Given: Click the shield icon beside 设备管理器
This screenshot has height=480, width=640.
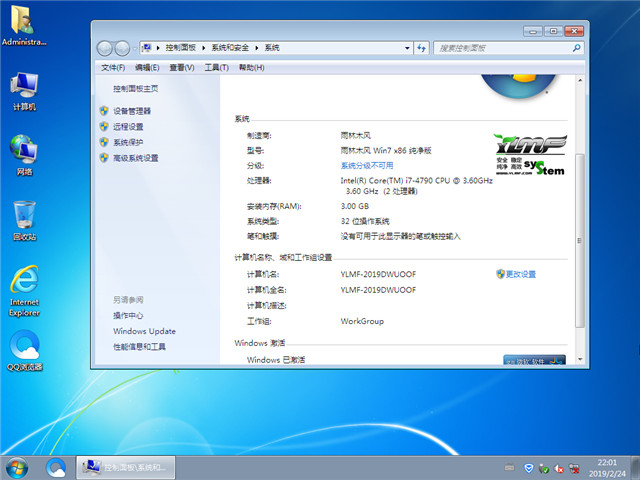Looking at the screenshot, I should pos(104,111).
